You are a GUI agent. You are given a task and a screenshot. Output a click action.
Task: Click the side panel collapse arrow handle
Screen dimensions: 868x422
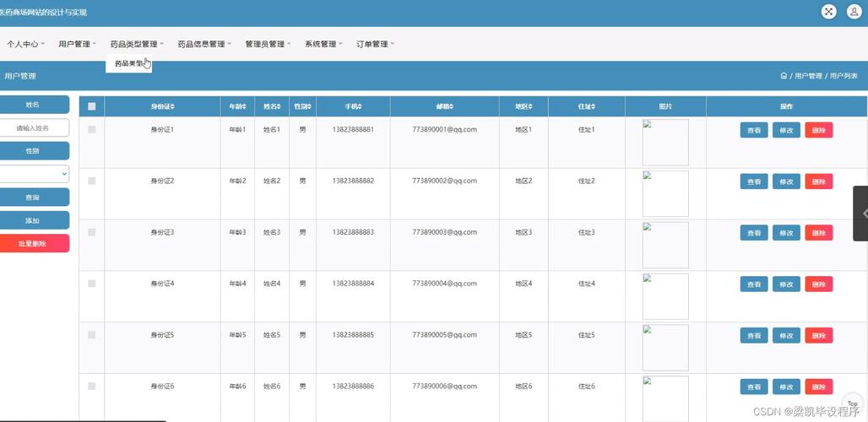coord(861,214)
